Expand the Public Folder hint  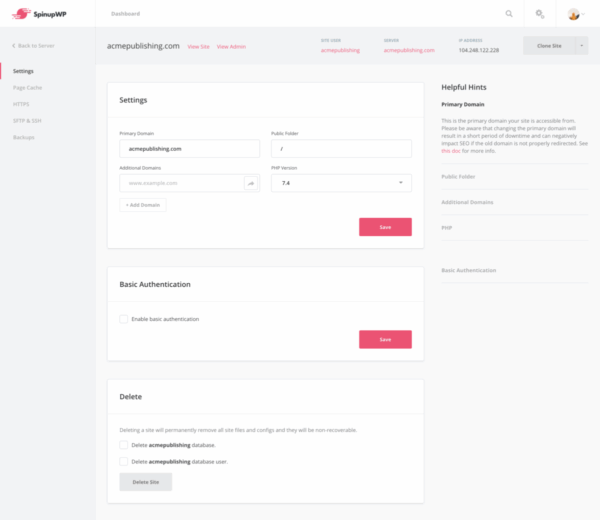458,176
